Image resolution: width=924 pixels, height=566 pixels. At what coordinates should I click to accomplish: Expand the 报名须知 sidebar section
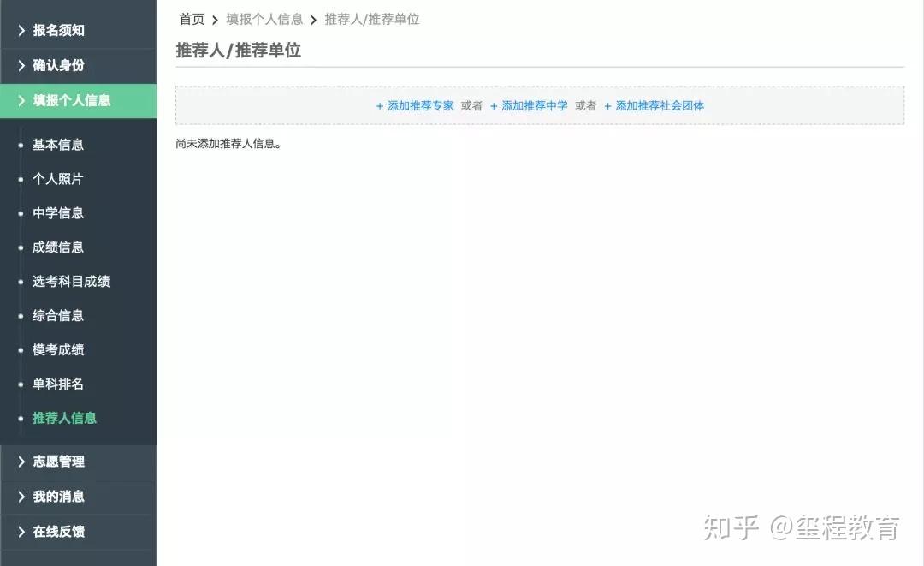pyautogui.click(x=78, y=30)
